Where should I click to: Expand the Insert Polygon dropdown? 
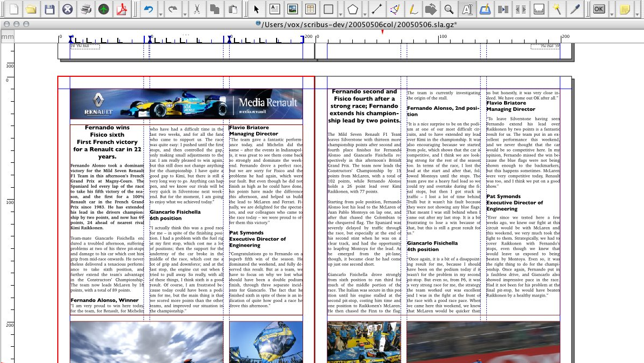366,14
